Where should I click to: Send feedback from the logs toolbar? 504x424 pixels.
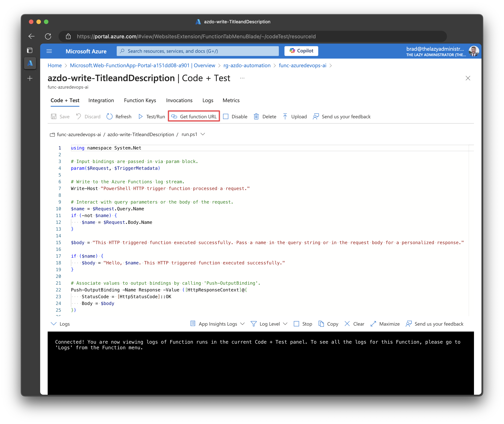pos(434,324)
